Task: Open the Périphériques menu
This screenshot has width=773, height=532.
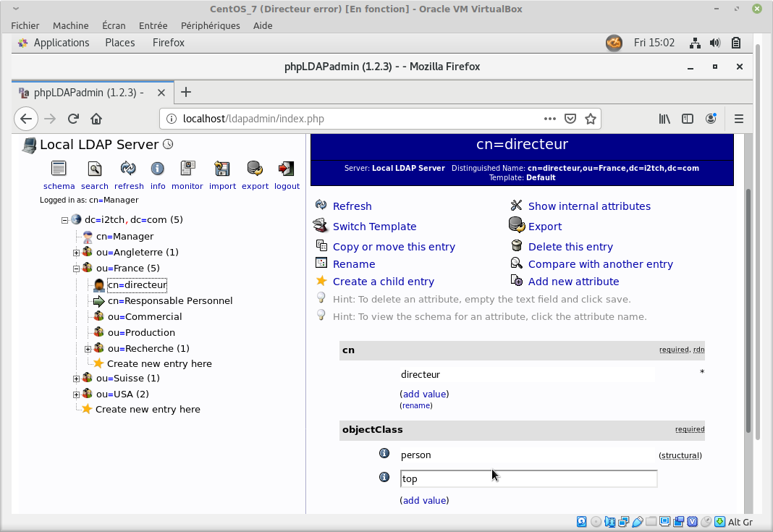Action: click(x=210, y=25)
